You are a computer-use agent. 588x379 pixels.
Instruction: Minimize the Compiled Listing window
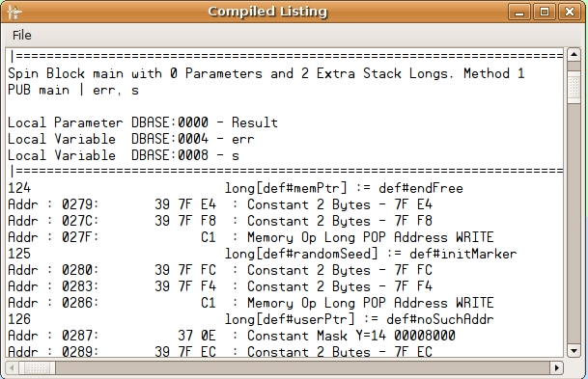(519, 12)
